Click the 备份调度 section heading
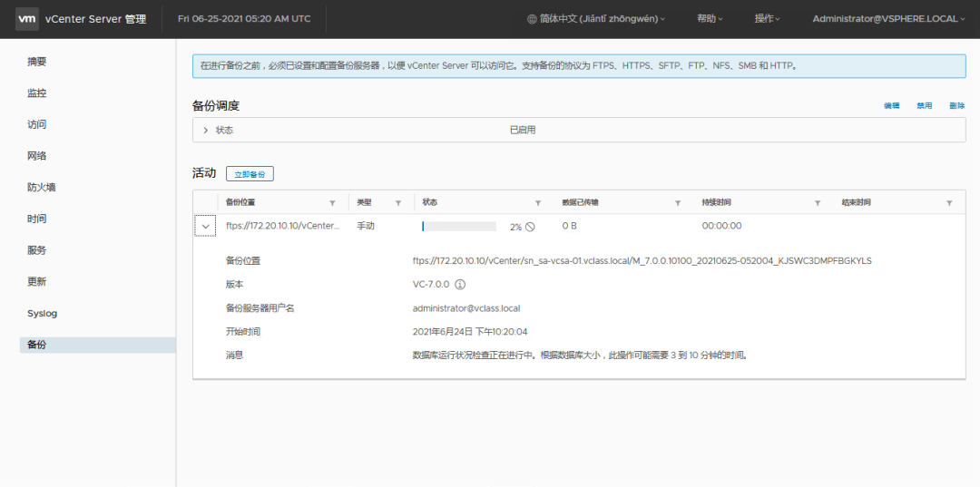This screenshot has width=980, height=487. point(216,106)
